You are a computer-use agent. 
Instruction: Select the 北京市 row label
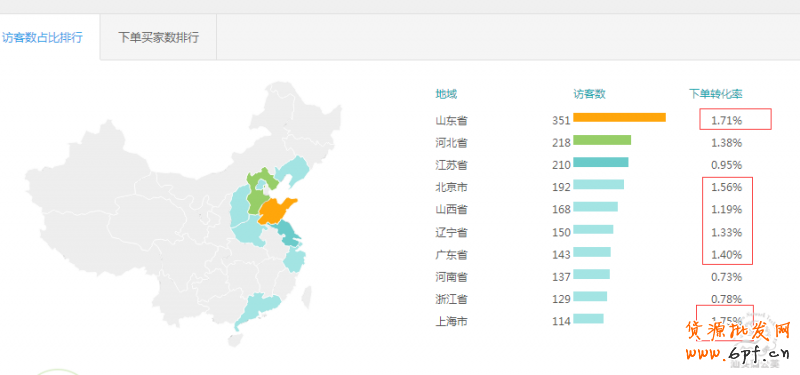[x=451, y=187]
